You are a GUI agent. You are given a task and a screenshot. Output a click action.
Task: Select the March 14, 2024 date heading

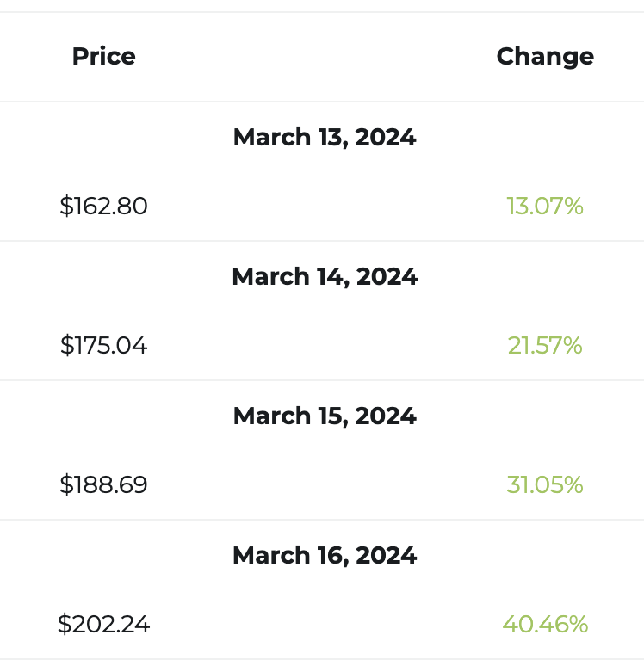(x=325, y=277)
